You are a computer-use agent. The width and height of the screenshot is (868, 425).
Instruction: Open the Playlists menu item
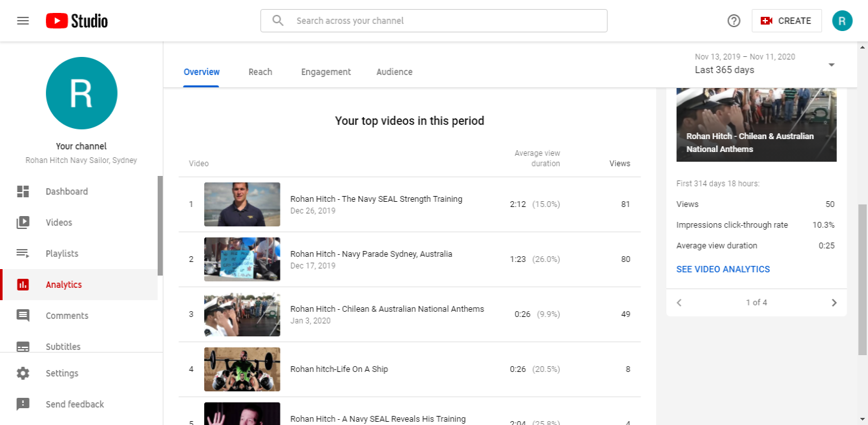click(79, 254)
